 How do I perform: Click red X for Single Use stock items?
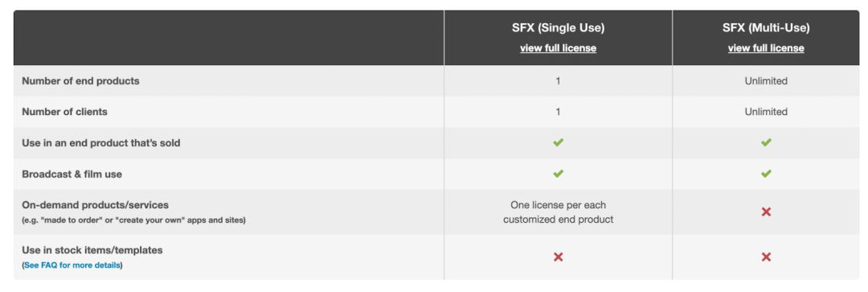pos(558,257)
